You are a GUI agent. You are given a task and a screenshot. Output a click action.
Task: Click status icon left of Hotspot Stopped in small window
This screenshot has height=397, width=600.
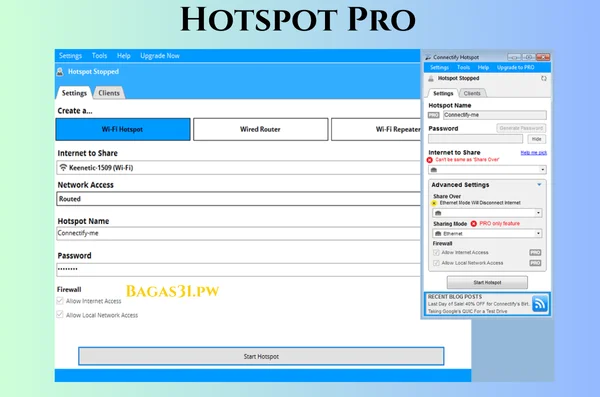point(431,78)
